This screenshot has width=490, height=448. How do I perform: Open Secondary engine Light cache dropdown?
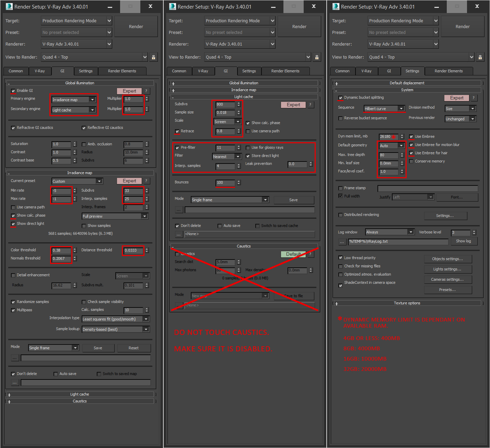pos(73,110)
